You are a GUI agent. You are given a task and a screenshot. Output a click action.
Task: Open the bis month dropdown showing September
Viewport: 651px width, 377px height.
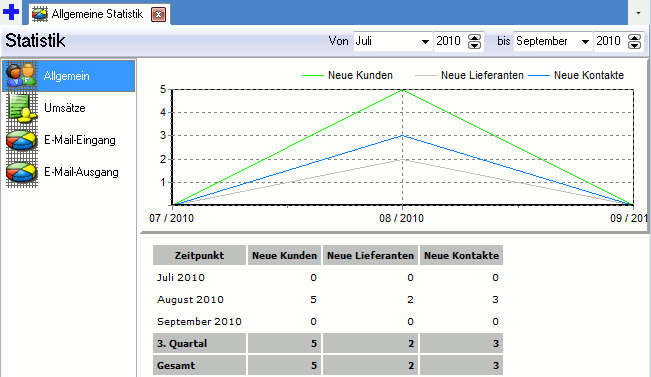point(553,41)
